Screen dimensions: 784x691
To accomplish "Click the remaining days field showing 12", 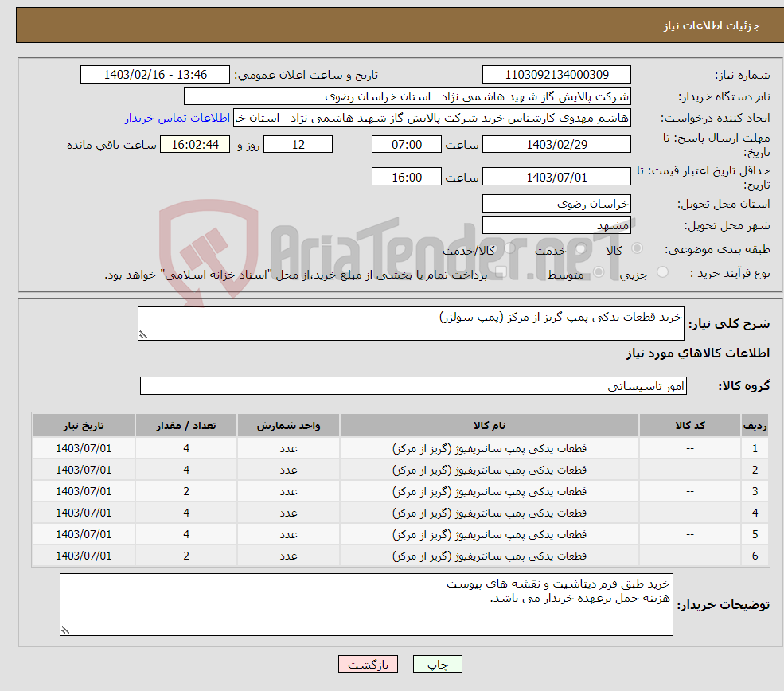I will point(298,145).
